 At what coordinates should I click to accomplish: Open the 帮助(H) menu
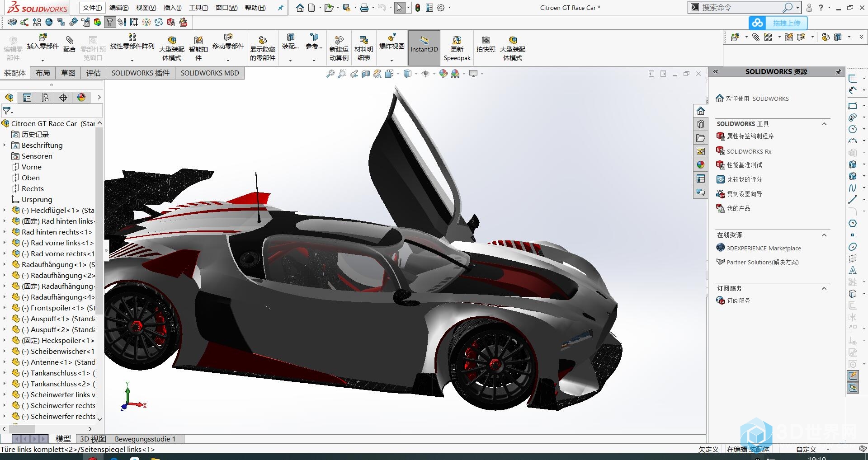pyautogui.click(x=255, y=8)
